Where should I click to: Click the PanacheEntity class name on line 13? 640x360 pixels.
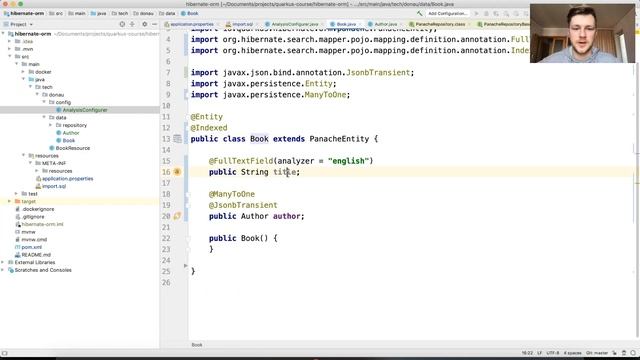[x=339, y=139]
